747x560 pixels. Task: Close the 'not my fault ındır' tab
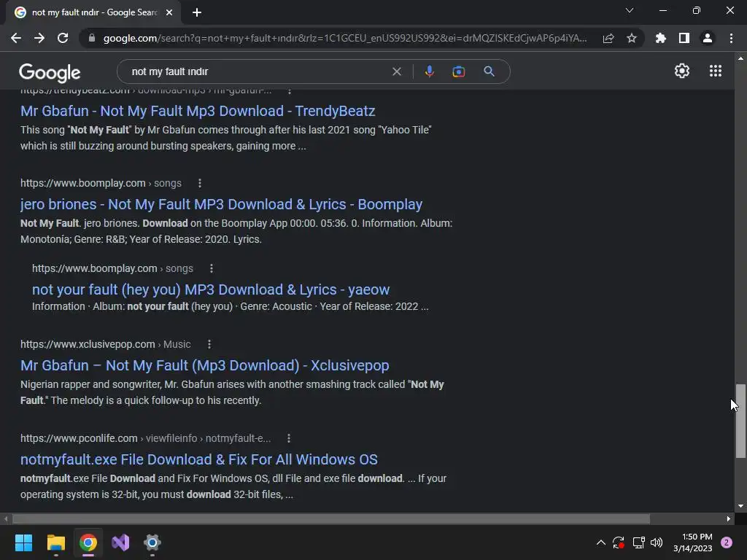point(169,12)
